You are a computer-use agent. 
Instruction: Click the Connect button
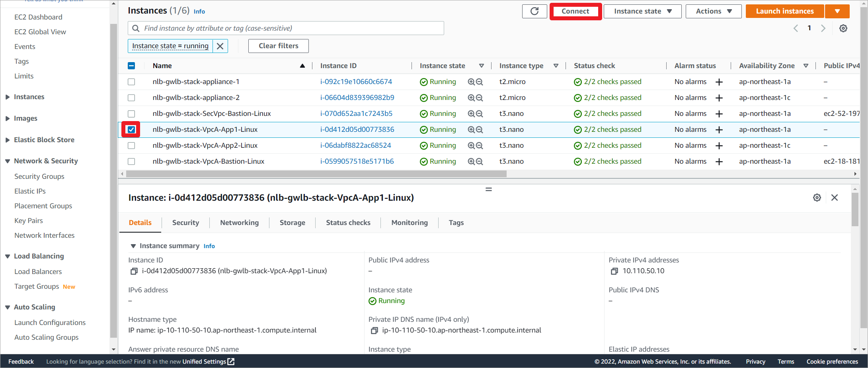tap(575, 11)
